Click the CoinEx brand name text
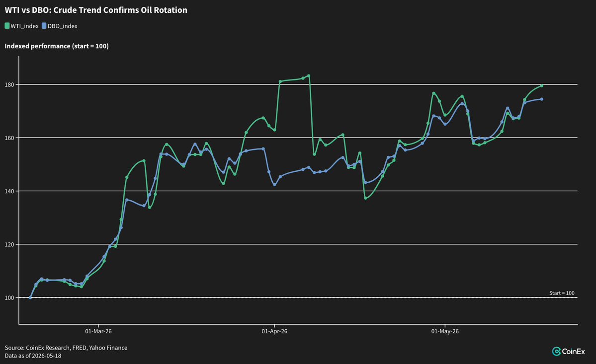Viewport: 596px width, 364px height. 573,352
